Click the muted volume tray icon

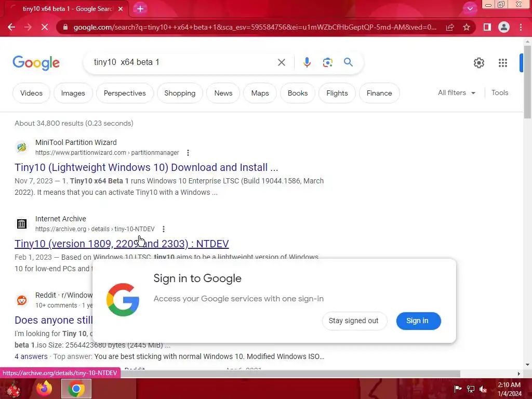[x=484, y=389]
